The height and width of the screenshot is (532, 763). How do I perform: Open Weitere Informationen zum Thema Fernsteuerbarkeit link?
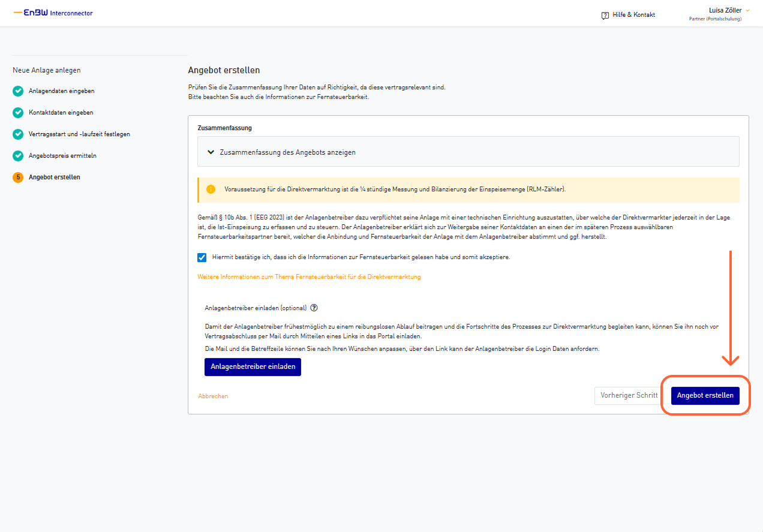[309, 277]
